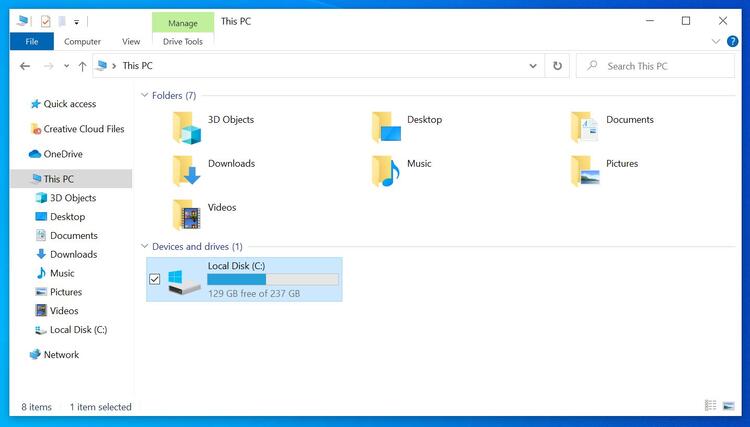Open the 3D Objects folder icon in main pane

187,128
